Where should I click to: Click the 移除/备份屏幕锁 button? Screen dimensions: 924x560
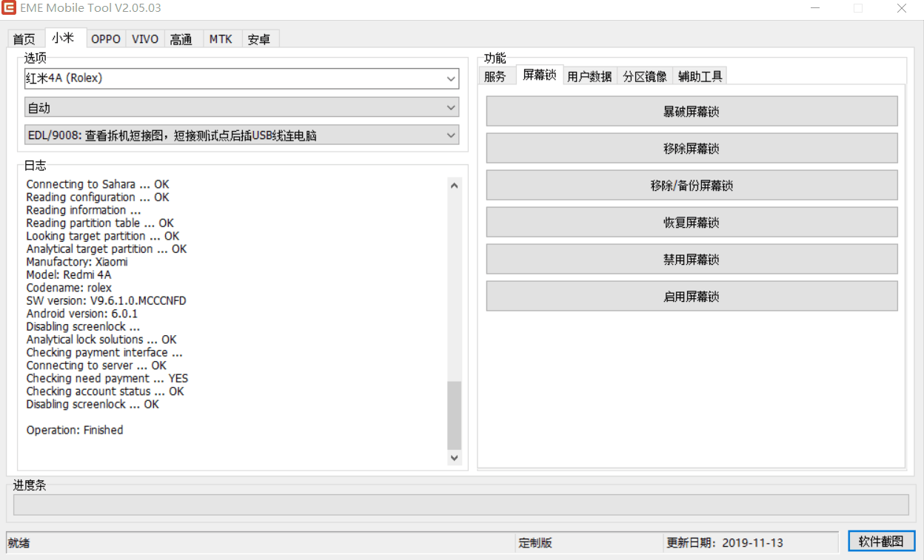point(692,186)
